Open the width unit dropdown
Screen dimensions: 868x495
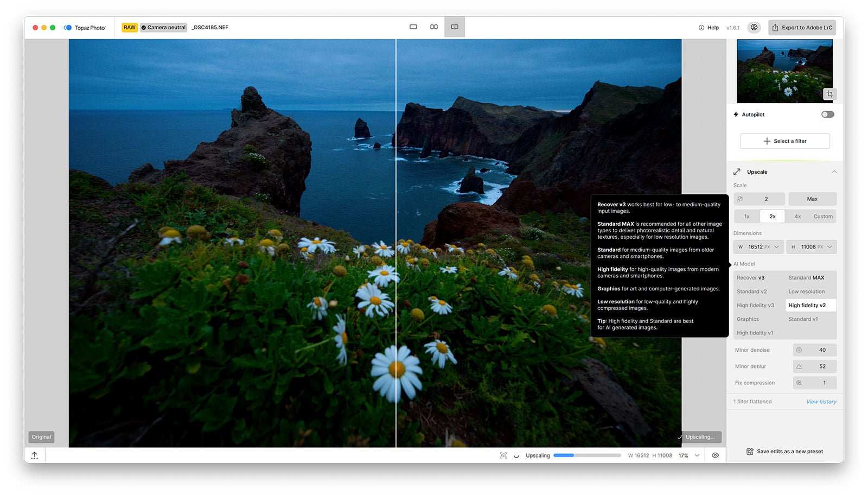776,247
